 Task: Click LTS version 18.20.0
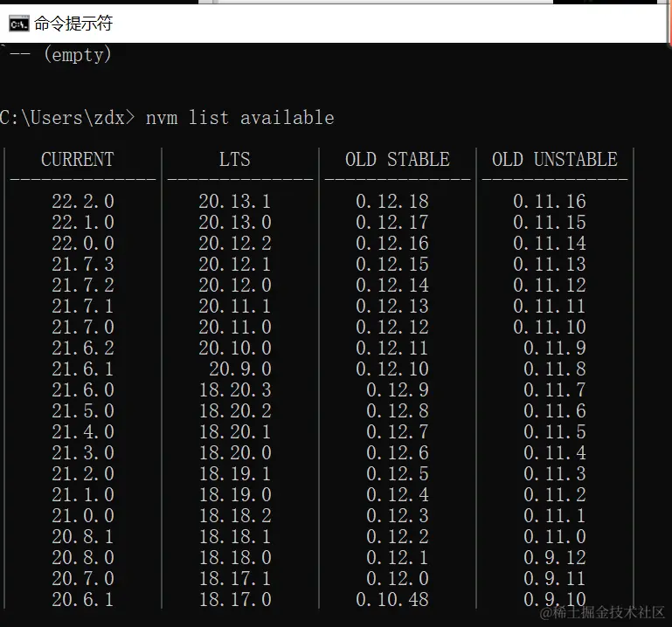(x=235, y=453)
